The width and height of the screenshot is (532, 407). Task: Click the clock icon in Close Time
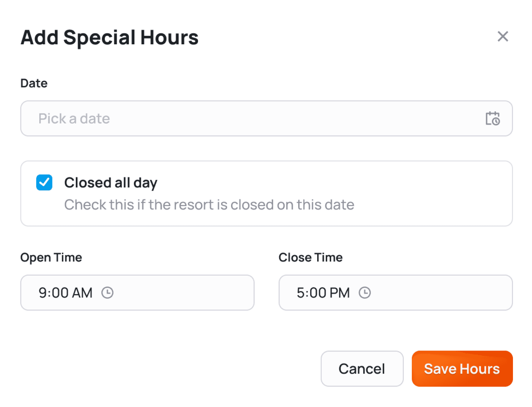pos(364,293)
